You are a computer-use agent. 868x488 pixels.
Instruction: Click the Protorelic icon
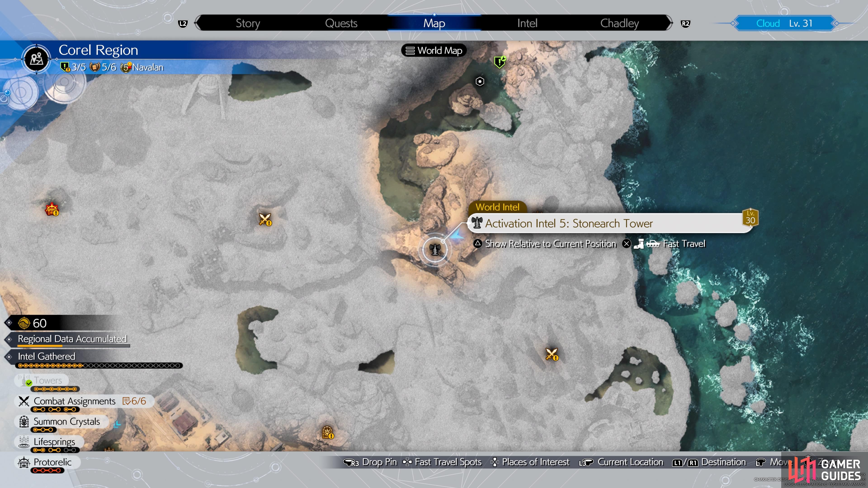[24, 462]
